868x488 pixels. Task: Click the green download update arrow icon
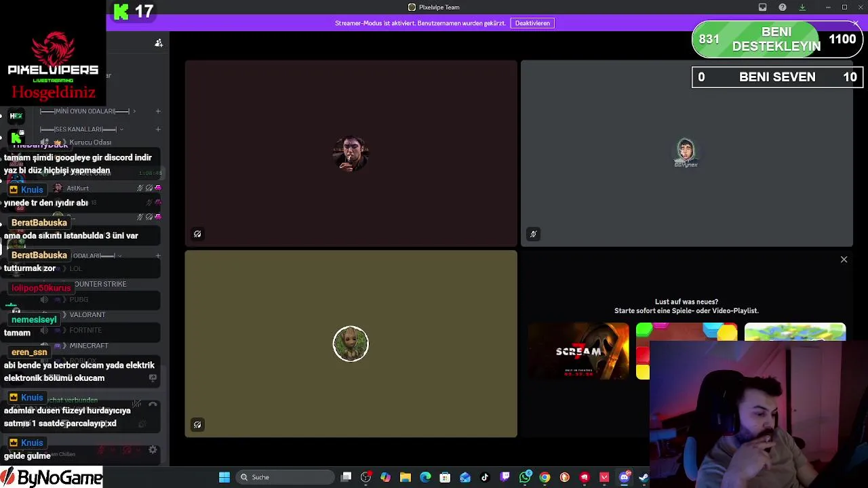pos(802,7)
